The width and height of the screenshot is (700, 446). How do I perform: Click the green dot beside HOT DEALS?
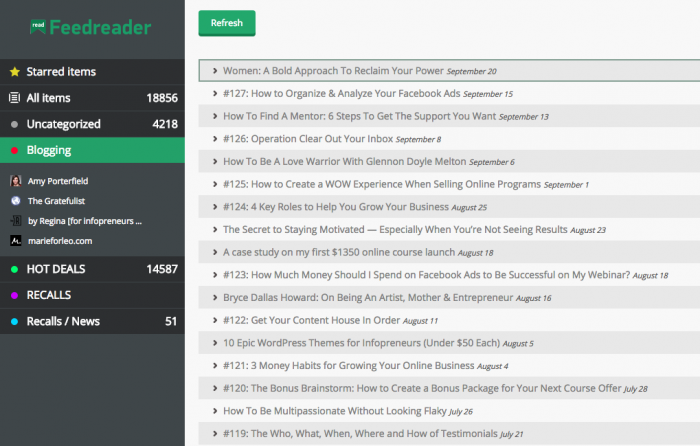click(x=14, y=269)
